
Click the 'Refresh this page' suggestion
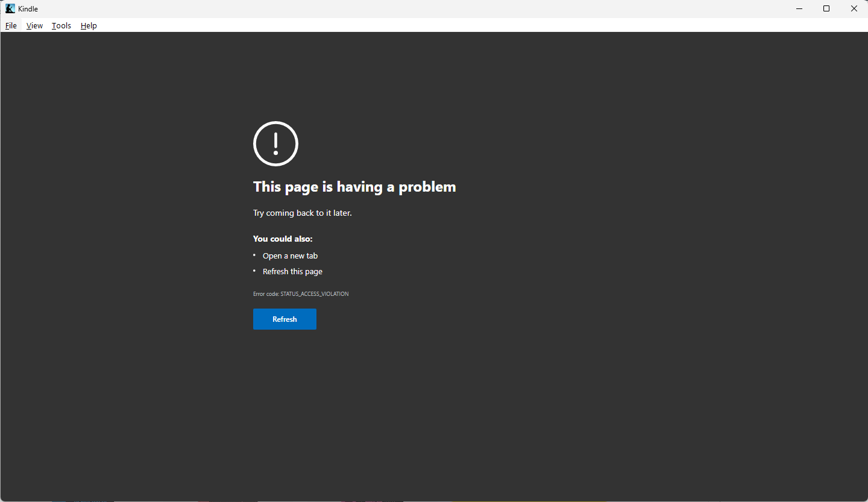pos(292,271)
